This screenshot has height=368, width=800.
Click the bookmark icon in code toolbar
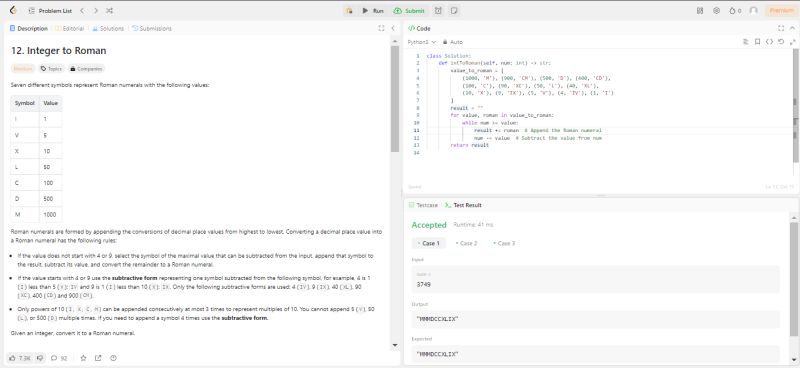tap(758, 42)
